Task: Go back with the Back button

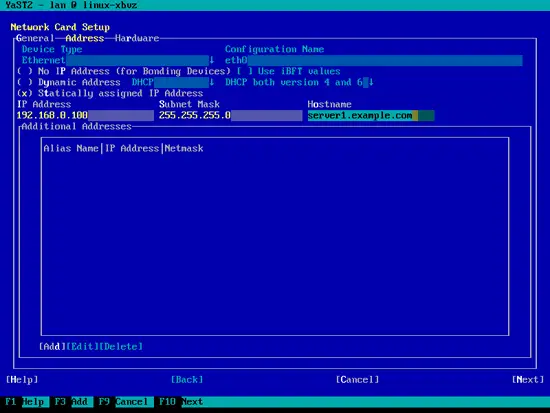Action: pyautogui.click(x=187, y=380)
